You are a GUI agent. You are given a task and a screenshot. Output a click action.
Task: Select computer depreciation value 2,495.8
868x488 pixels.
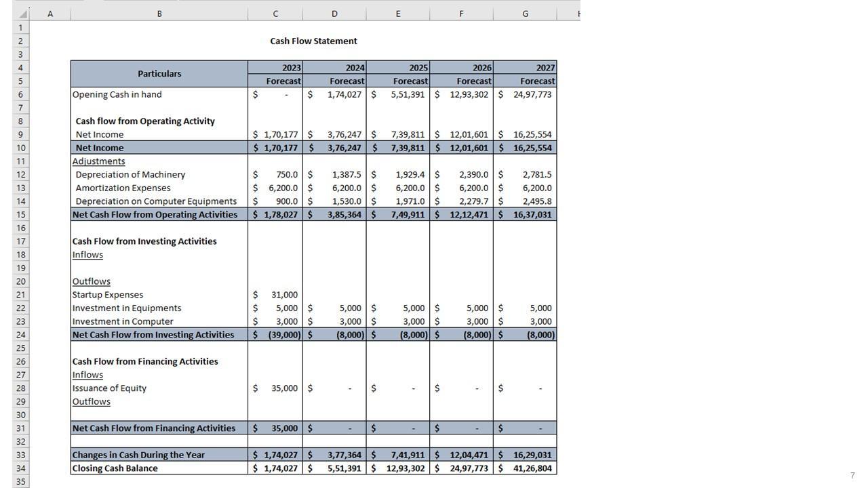(525, 201)
